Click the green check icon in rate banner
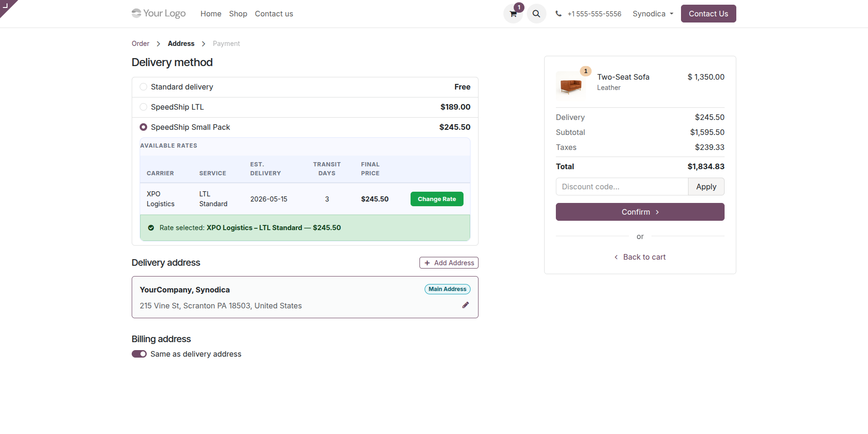This screenshot has width=868, height=434. (151, 228)
